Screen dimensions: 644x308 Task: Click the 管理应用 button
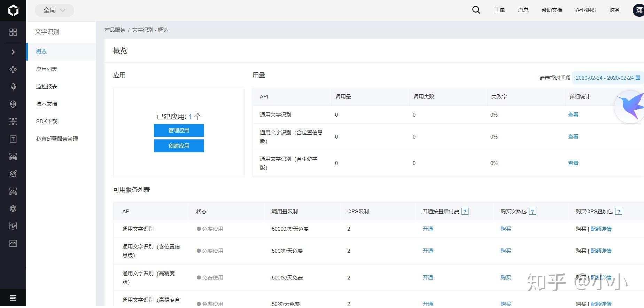point(179,131)
